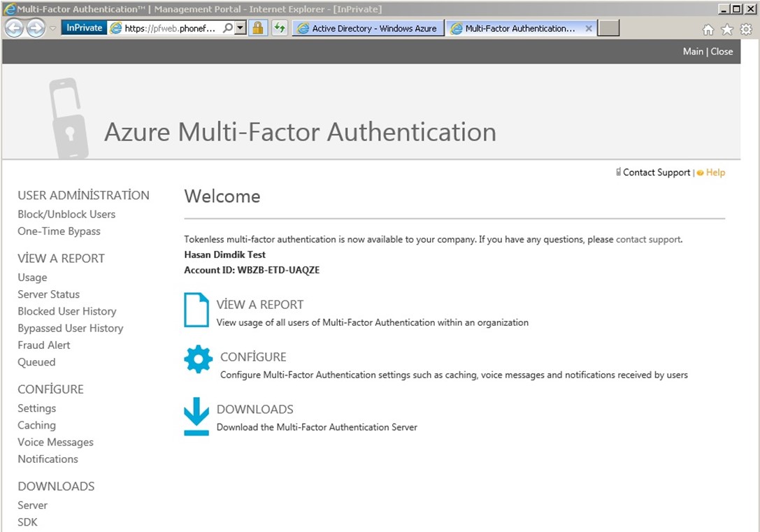Image resolution: width=760 pixels, height=532 pixels.
Task: Refresh the page with the green arrows icon
Action: (x=280, y=28)
